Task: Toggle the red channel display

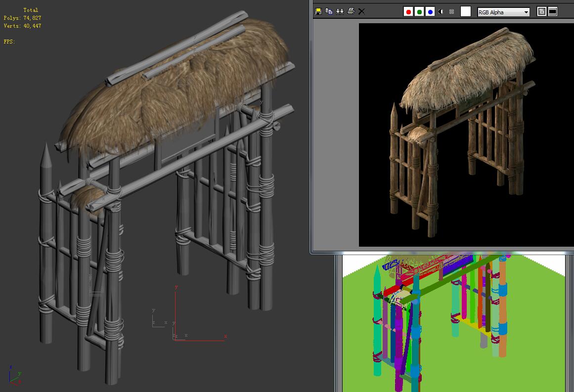Action: coord(408,12)
